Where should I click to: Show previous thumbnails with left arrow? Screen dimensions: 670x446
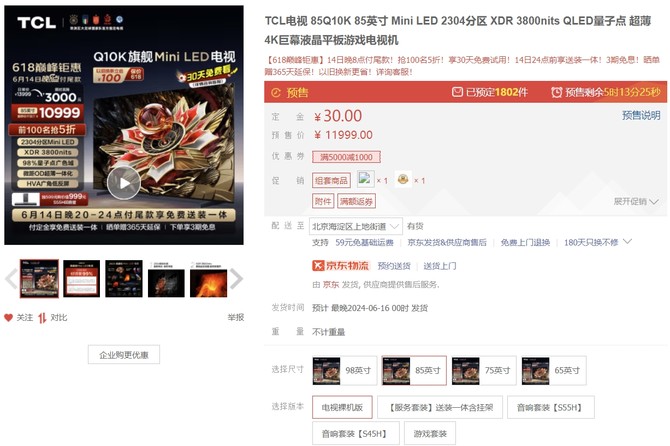pyautogui.click(x=11, y=279)
